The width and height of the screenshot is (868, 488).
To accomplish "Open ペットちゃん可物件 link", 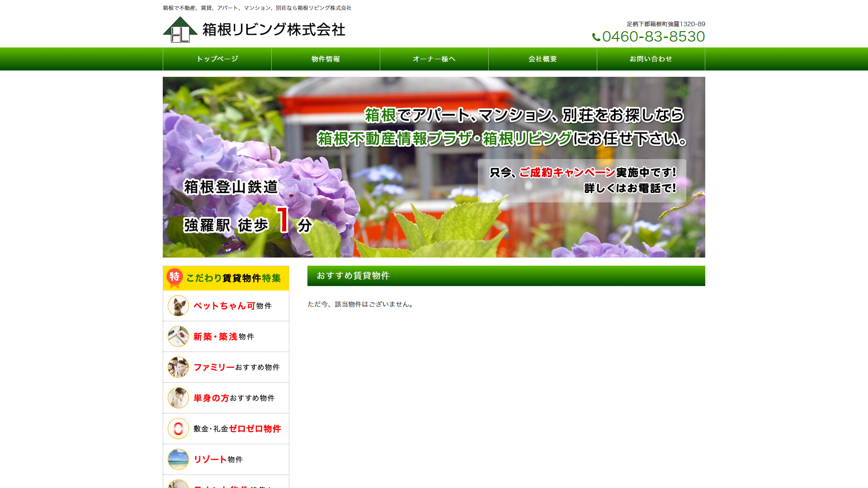I will [226, 306].
